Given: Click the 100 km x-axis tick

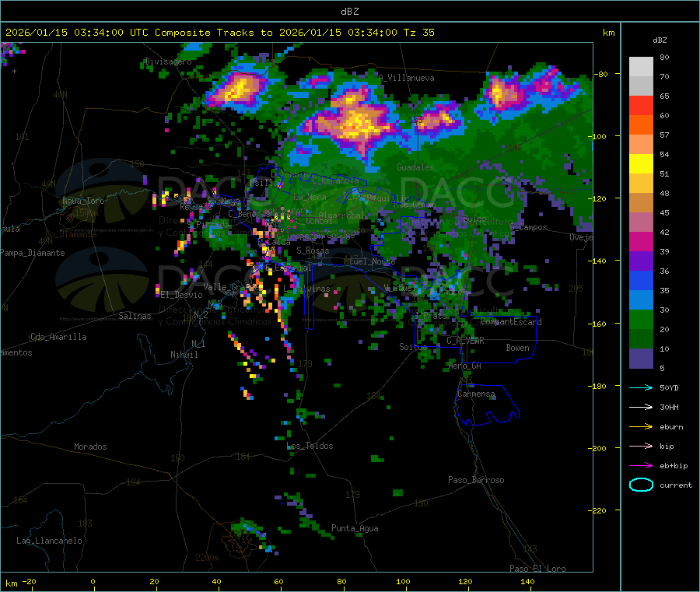Looking at the screenshot, I should [403, 581].
